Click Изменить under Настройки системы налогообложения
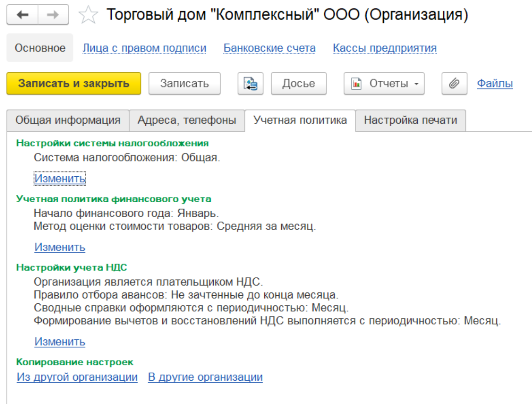Screen dimensions: 532x404 60,178
